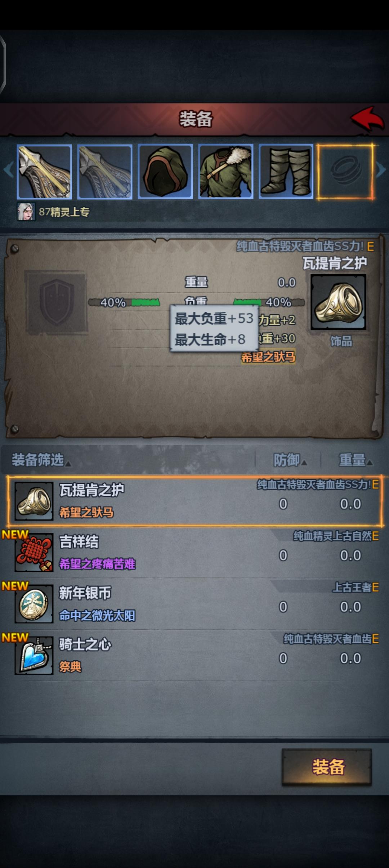Click the empty shield comparison slot
Viewport: 389px width, 868px height.
(x=57, y=302)
